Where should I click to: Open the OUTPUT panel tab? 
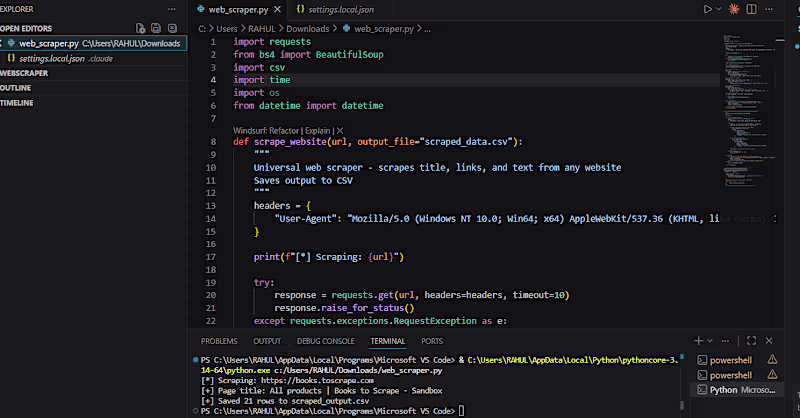[x=267, y=341]
